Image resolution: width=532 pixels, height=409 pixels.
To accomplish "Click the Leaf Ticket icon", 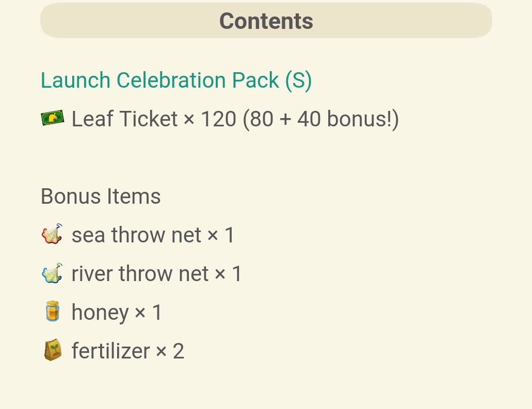I will coord(53,118).
